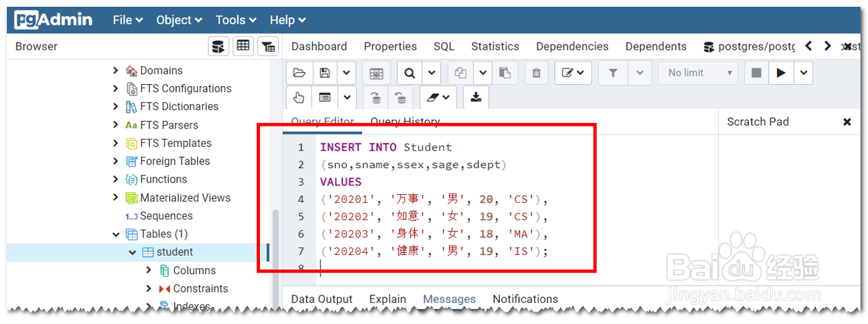Click the Delete trash icon
868x324 pixels.
click(537, 73)
